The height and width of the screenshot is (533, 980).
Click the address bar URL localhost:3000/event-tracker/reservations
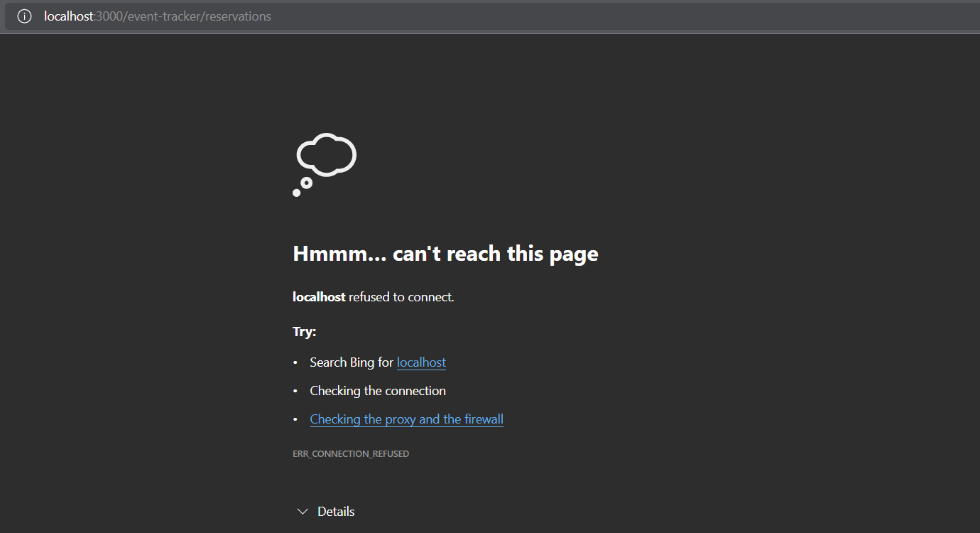(158, 16)
